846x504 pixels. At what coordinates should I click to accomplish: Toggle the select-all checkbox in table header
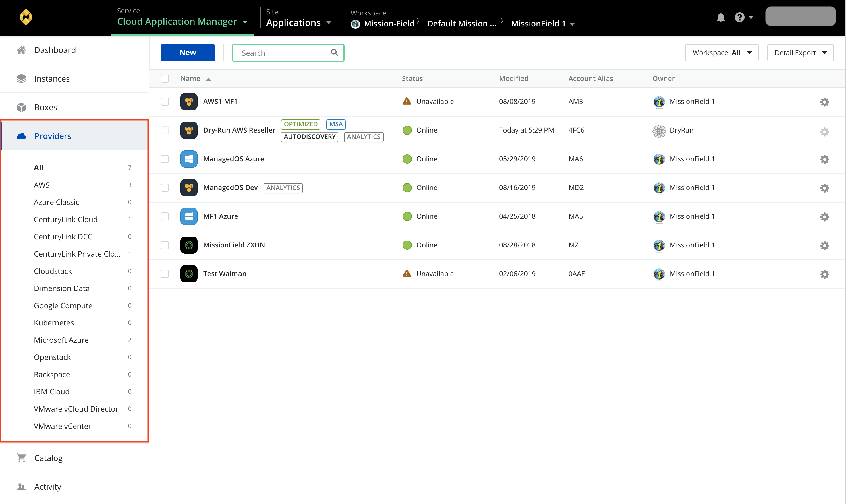tap(165, 78)
